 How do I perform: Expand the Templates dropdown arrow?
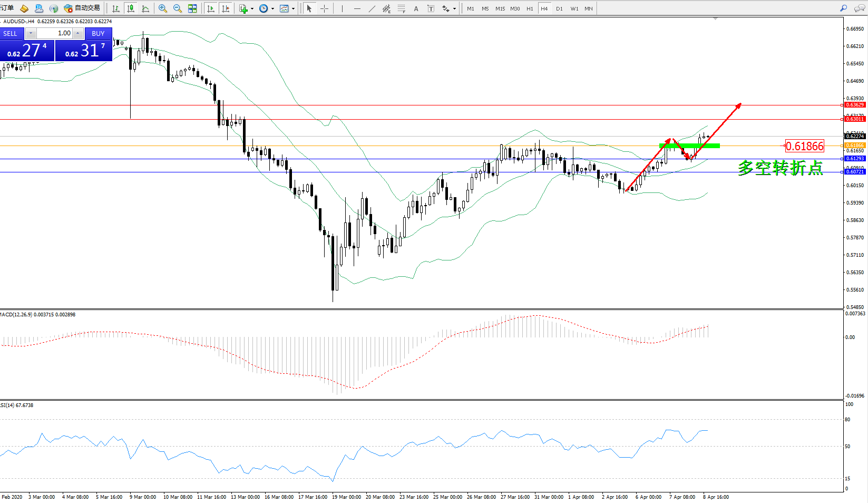[x=294, y=9]
